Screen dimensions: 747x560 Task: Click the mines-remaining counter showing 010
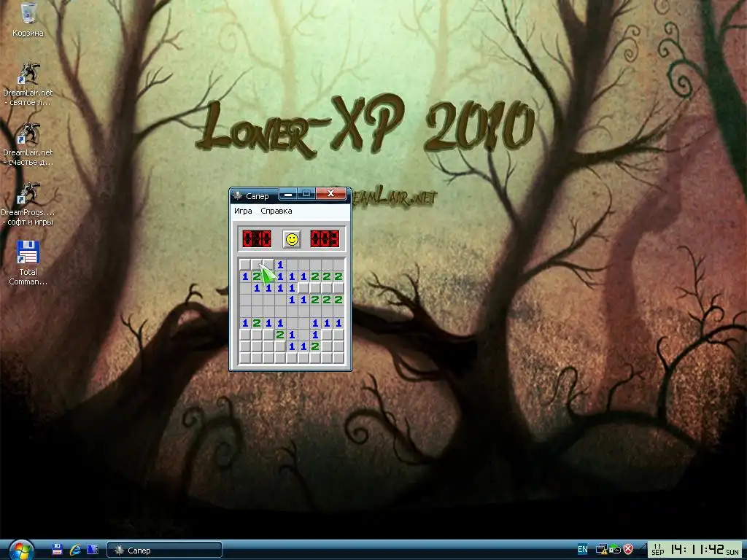tap(257, 239)
